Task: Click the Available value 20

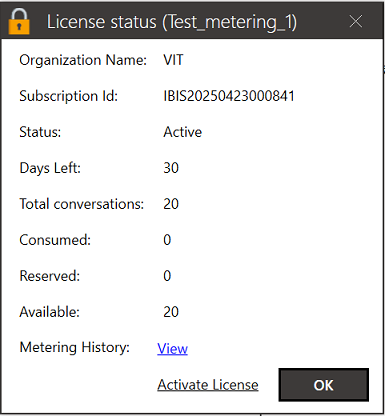Action: (171, 312)
